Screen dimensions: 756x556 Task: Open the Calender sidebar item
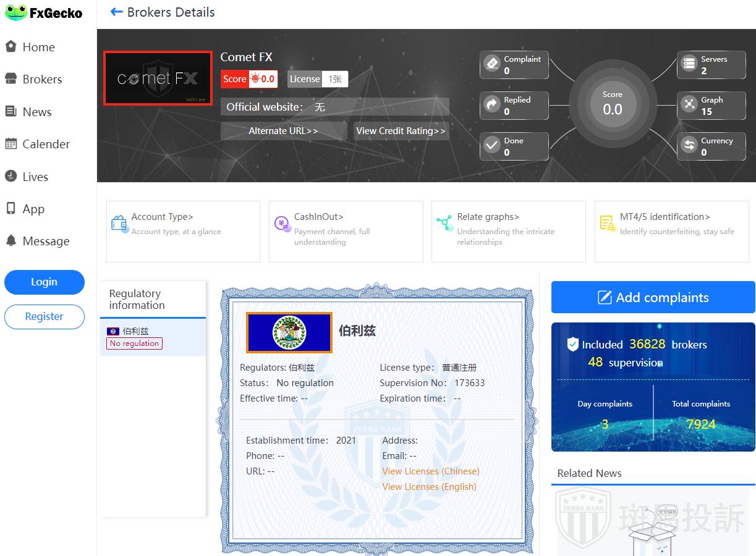pyautogui.click(x=46, y=144)
